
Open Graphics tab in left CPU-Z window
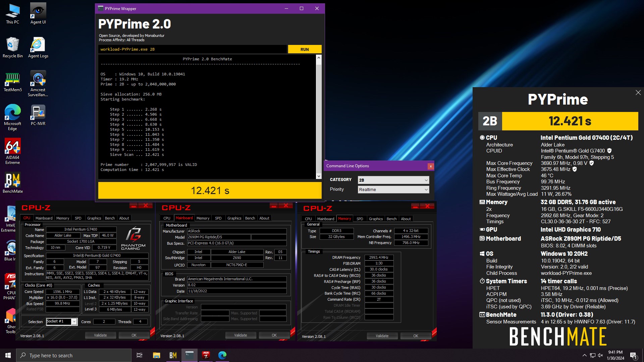94,218
